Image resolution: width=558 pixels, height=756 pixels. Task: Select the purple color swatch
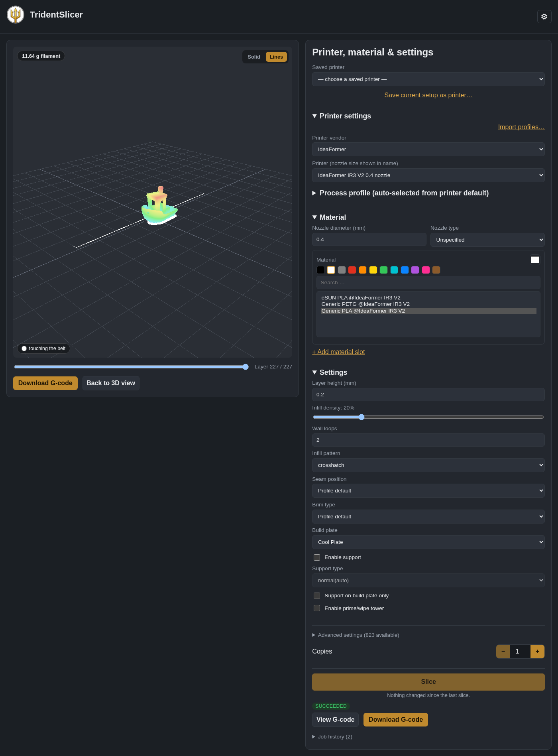[x=415, y=270]
